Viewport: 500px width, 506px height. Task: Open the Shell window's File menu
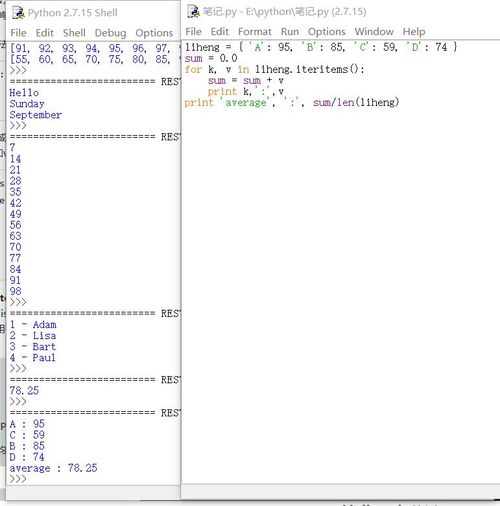[18, 33]
